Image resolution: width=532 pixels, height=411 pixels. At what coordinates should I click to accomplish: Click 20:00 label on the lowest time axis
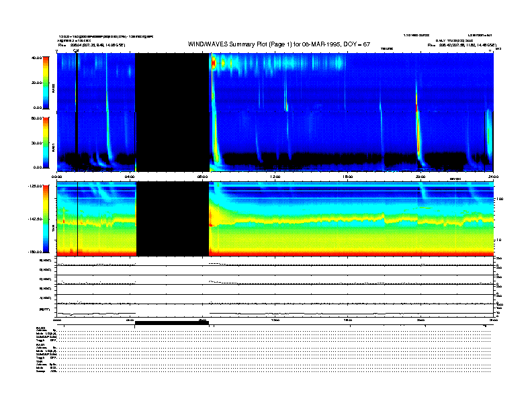pyautogui.click(x=420, y=320)
